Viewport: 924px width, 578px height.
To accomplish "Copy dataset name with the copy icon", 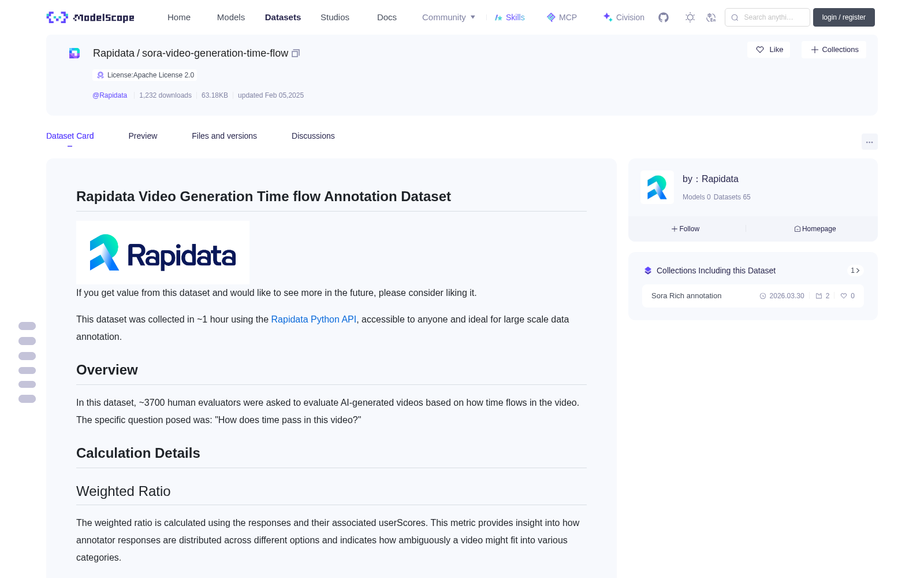I will pos(296,53).
